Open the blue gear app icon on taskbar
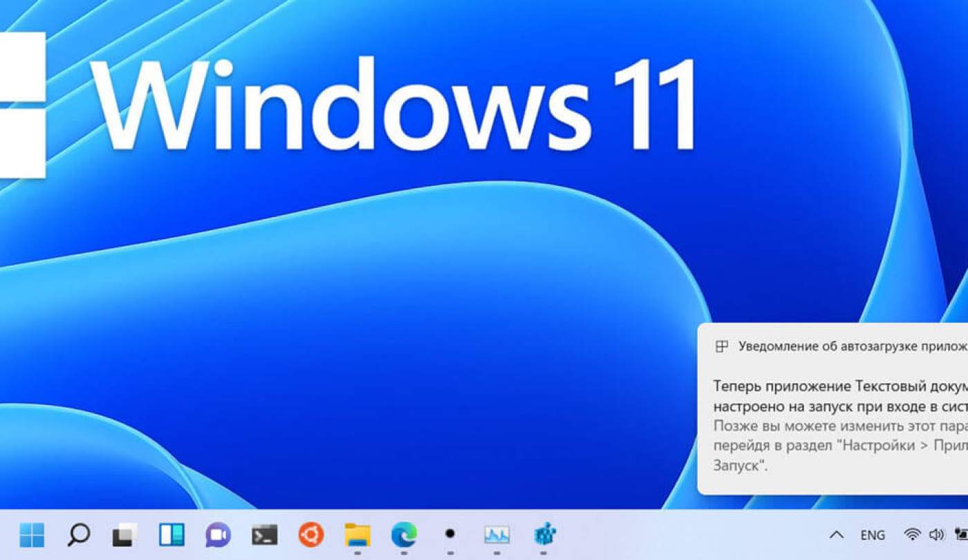The image size is (968, 560). click(x=545, y=534)
